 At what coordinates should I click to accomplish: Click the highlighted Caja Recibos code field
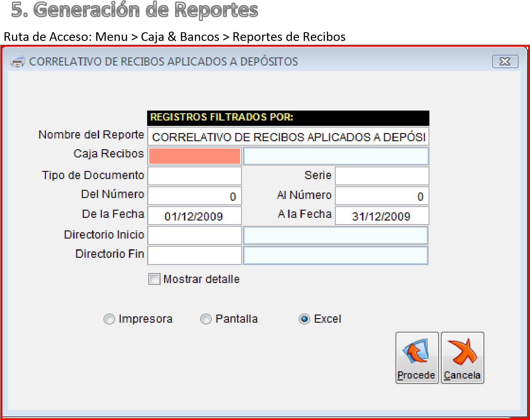(x=195, y=156)
